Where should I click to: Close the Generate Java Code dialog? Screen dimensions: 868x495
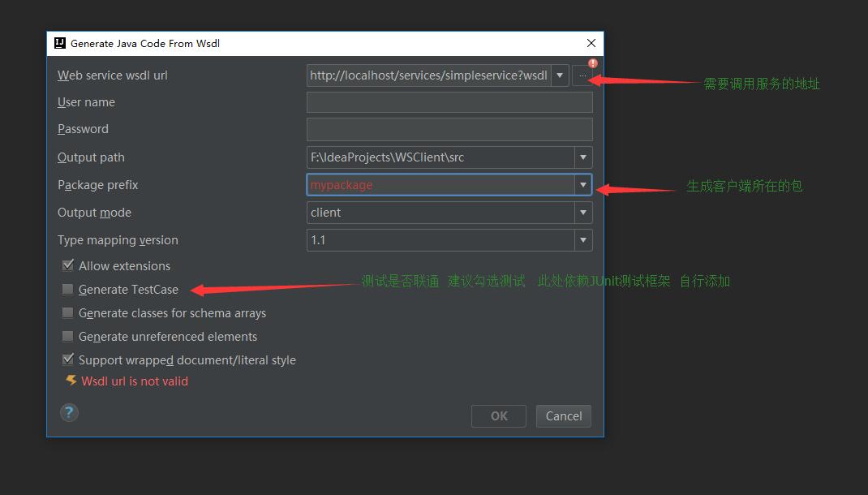[x=591, y=43]
